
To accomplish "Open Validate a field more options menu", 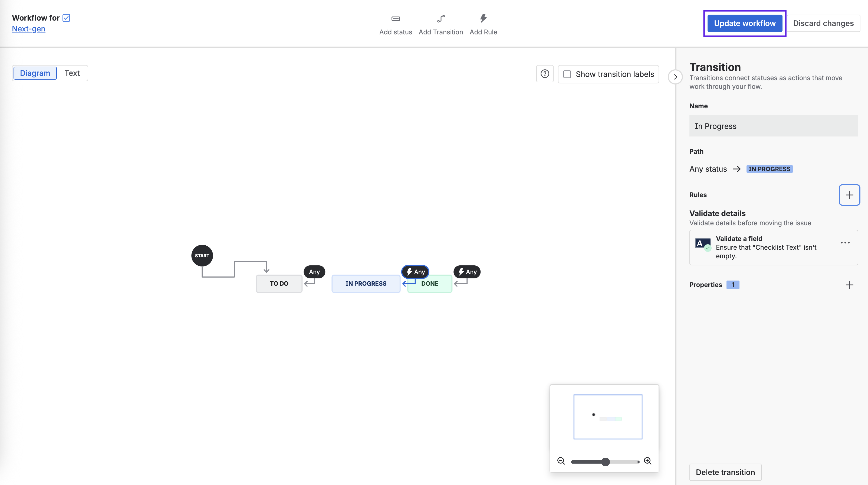I will (x=845, y=243).
